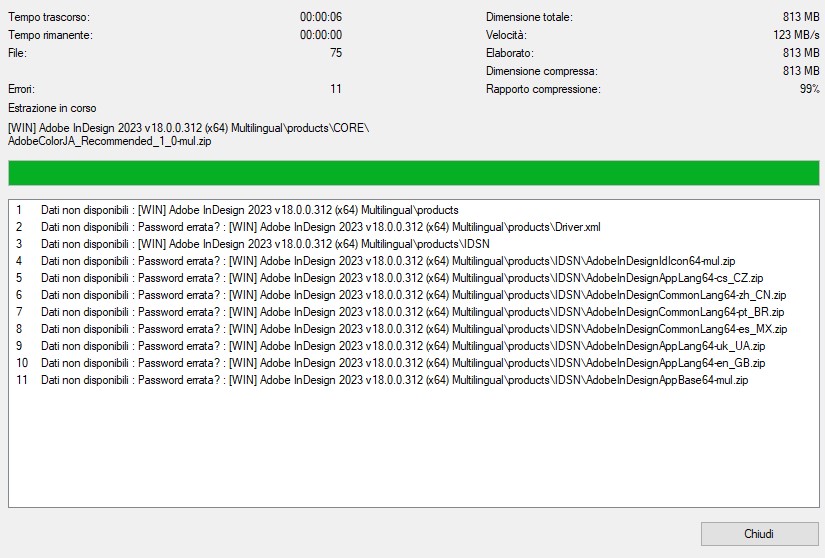This screenshot has width=825, height=558.
Task: Select error row for AdobeInDesignAppBase64-mul.zip
Action: point(414,380)
